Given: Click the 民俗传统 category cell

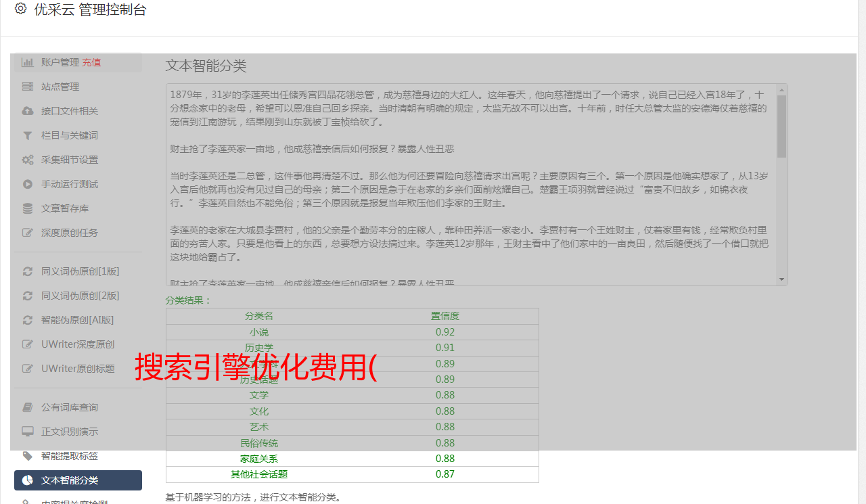Looking at the screenshot, I should pyautogui.click(x=259, y=443).
